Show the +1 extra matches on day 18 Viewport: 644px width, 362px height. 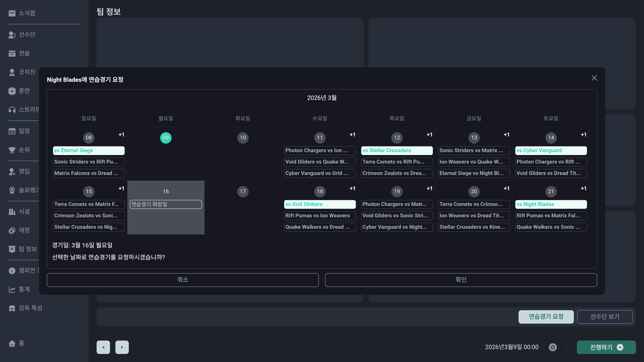coord(352,188)
